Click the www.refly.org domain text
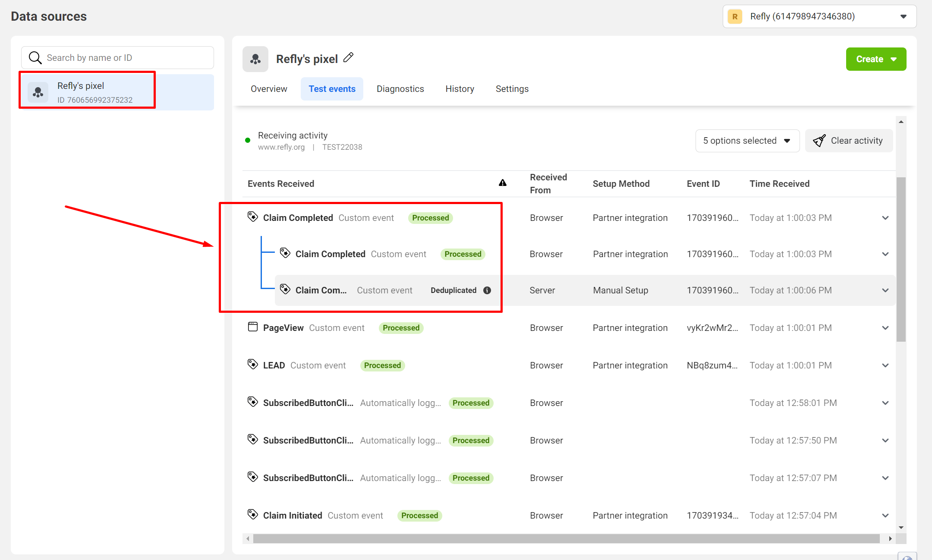Viewport: 932px width, 560px height. tap(281, 147)
